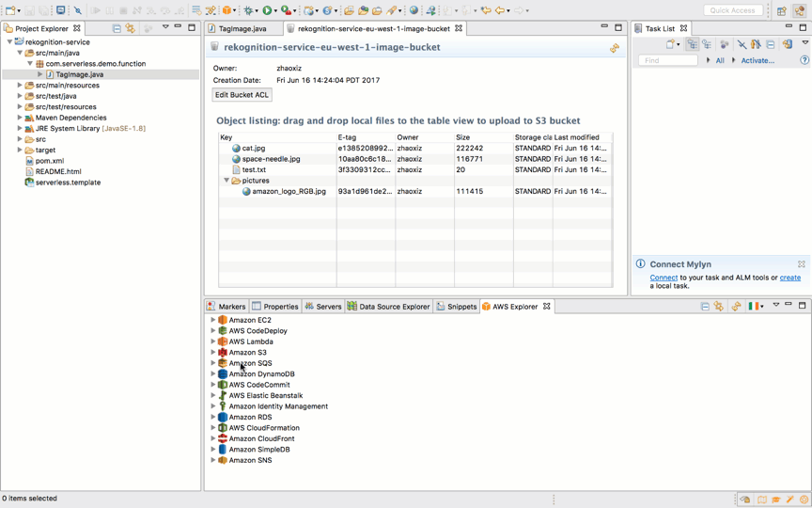Open the web browser globe toolbar icon

(x=414, y=9)
